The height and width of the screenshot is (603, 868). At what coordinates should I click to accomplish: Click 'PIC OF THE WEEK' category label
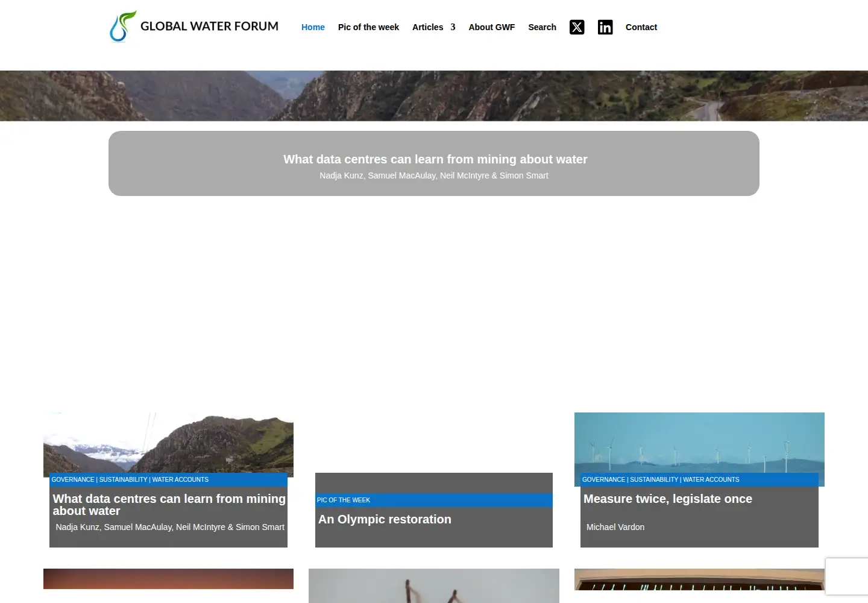344,500
